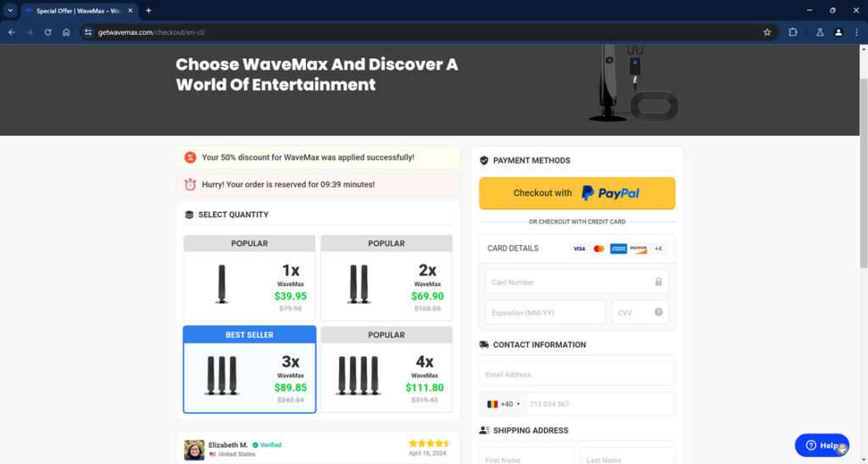
Task: Go forward to the next page
Action: click(x=30, y=32)
